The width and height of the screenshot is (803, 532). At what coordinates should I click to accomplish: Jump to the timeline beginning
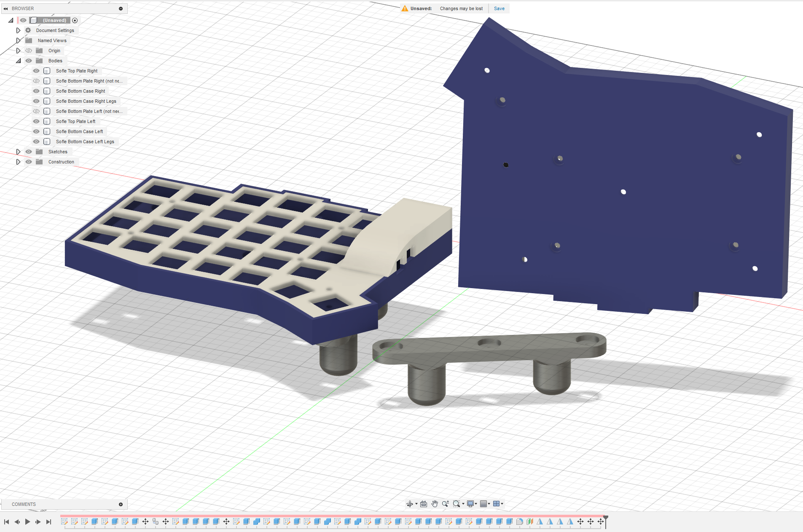point(6,522)
